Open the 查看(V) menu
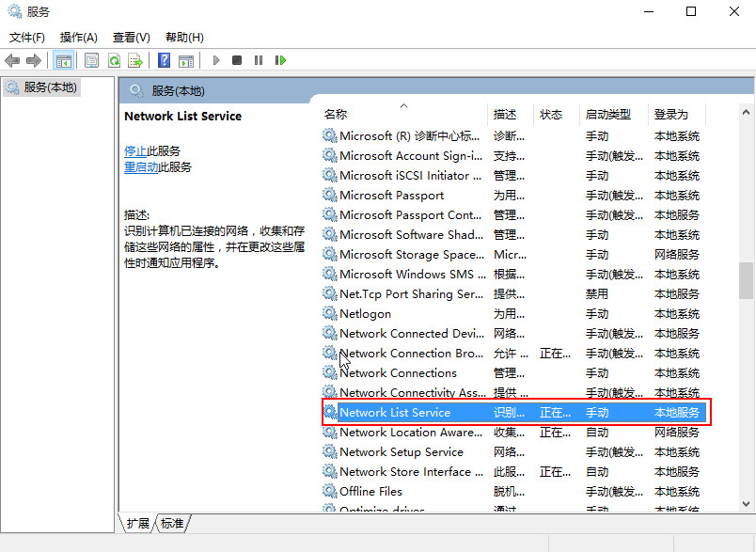756x552 pixels. 131,38
